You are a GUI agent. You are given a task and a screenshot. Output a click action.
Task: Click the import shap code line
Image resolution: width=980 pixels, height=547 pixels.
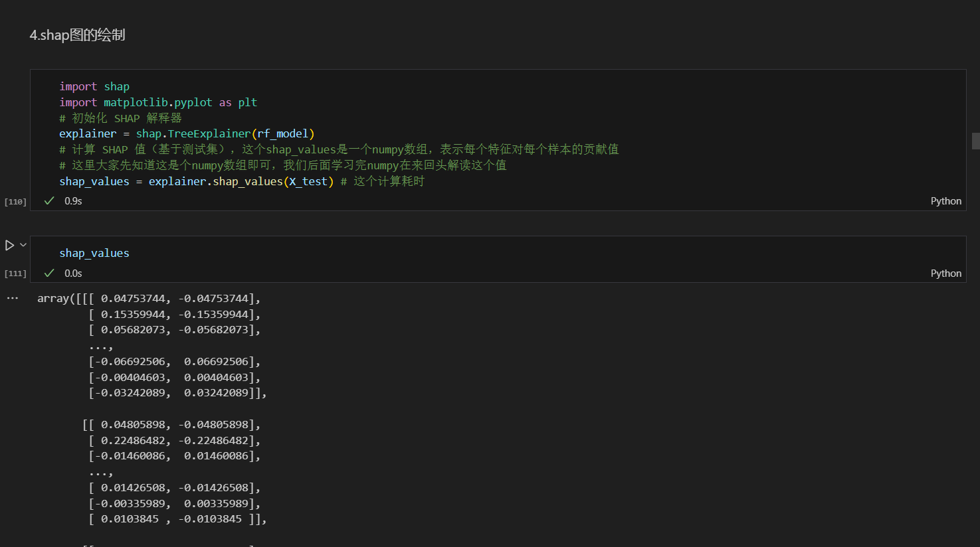coord(94,86)
